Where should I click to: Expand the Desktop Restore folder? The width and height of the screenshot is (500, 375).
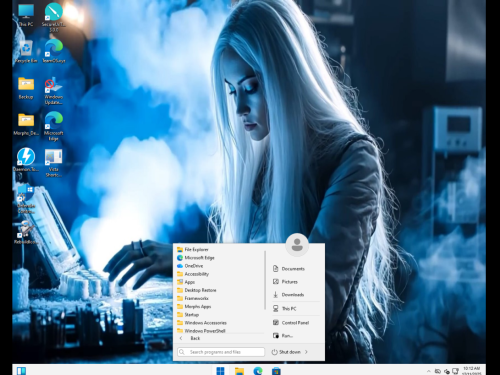(200, 290)
